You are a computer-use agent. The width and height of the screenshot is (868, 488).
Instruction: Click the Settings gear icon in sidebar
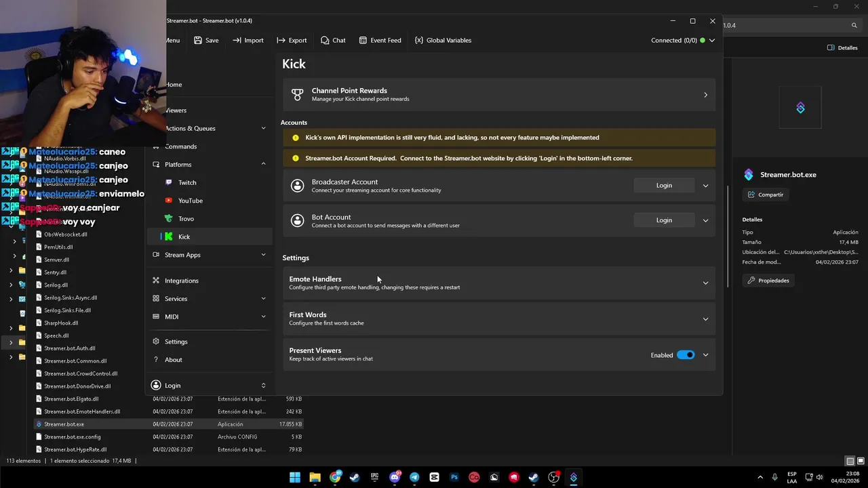coord(156,342)
